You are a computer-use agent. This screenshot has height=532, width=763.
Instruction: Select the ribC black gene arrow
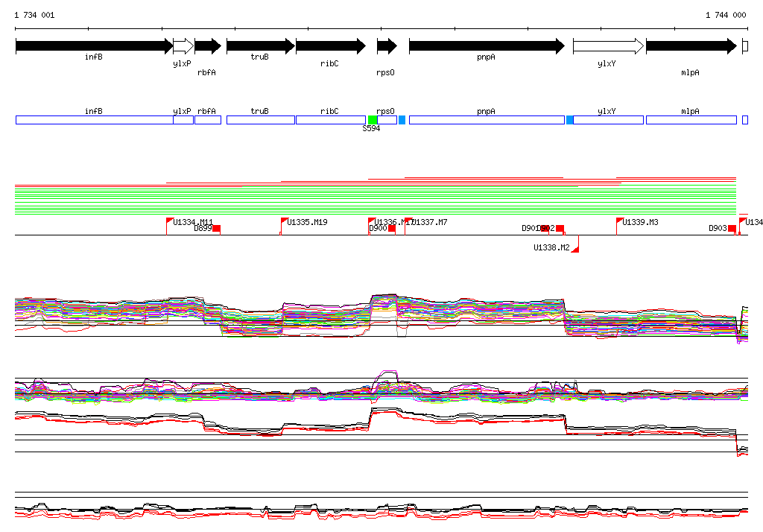tap(331, 46)
